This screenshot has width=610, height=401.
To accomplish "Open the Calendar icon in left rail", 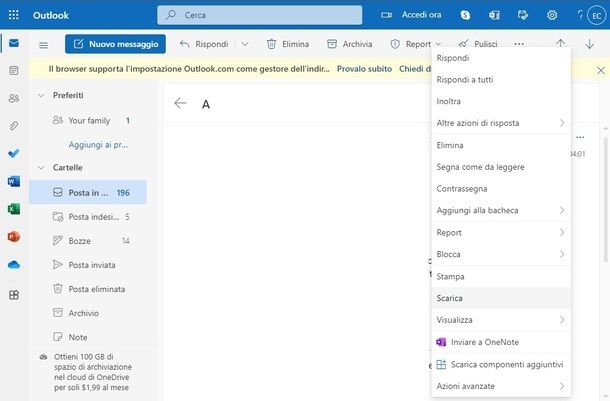I will (x=13, y=71).
